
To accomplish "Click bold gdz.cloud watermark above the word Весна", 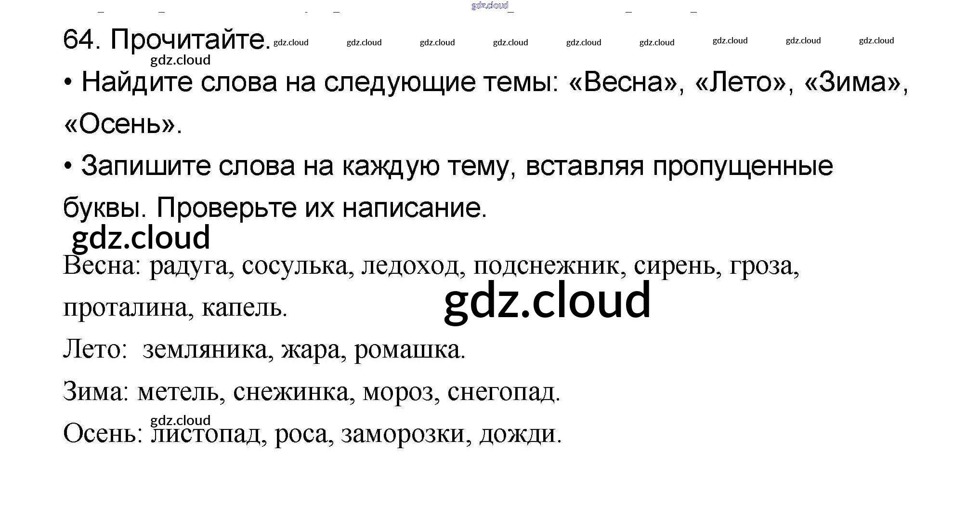I will [x=141, y=238].
